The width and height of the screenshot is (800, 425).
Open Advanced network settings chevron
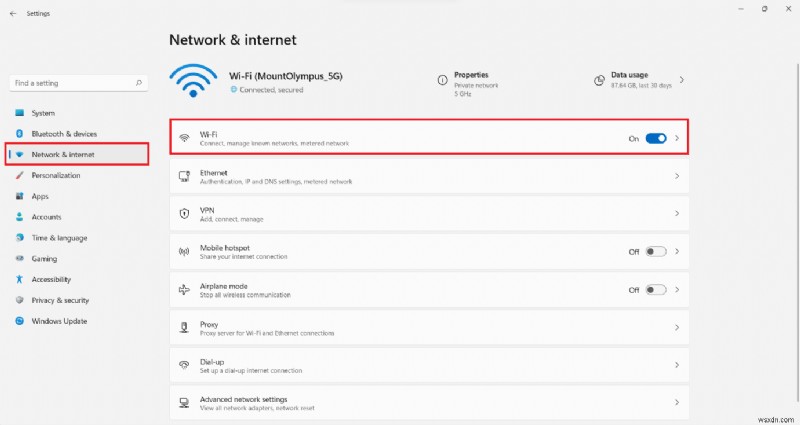(677, 403)
